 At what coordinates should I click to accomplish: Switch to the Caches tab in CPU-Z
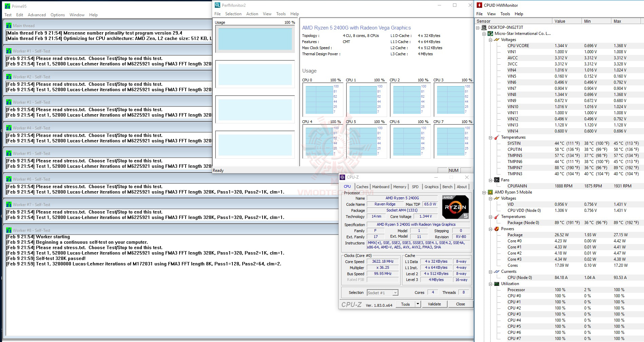pyautogui.click(x=362, y=187)
